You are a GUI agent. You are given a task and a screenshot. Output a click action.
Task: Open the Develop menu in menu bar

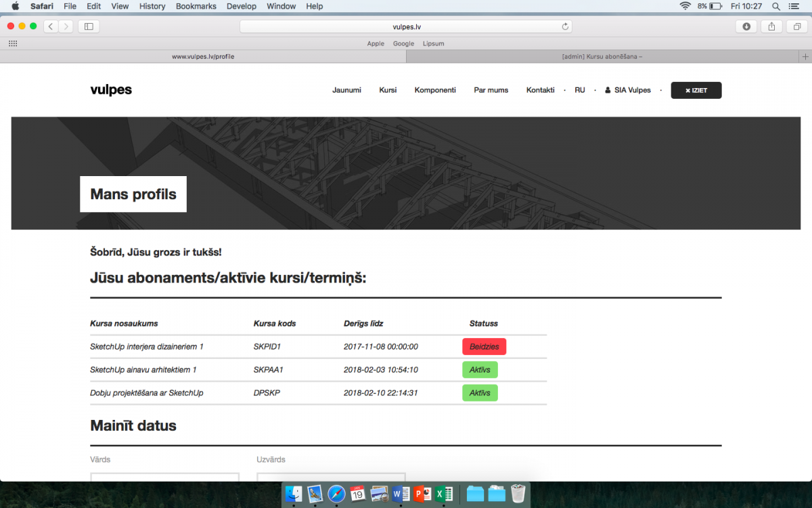pyautogui.click(x=242, y=6)
